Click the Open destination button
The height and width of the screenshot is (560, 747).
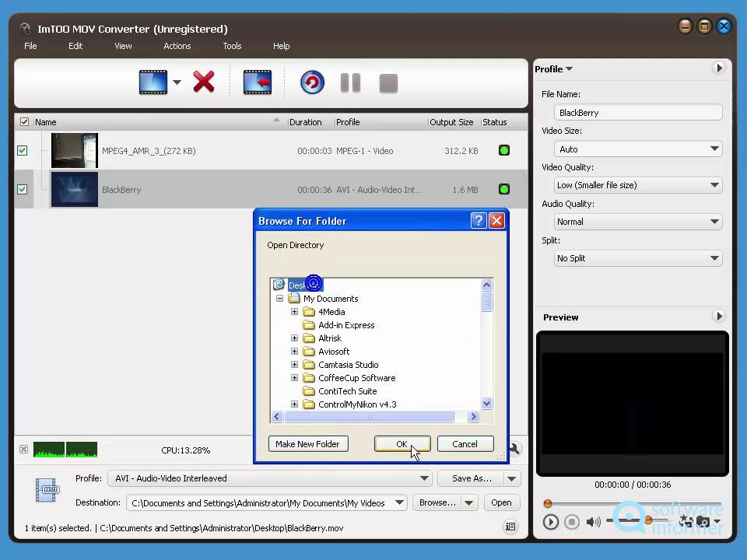point(501,503)
